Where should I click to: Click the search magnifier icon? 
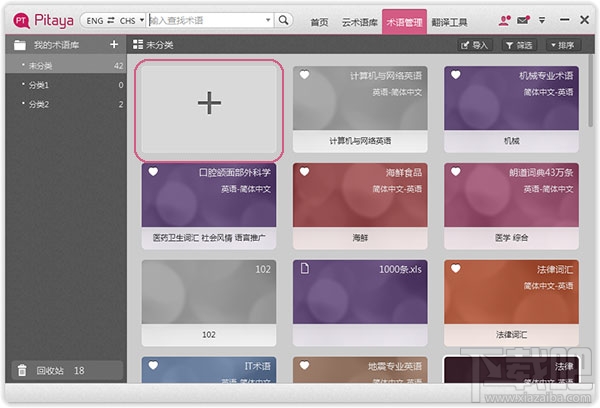pos(283,20)
